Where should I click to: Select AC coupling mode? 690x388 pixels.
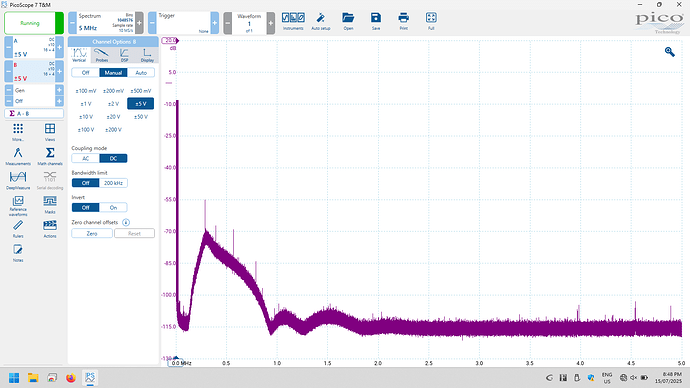(85, 158)
